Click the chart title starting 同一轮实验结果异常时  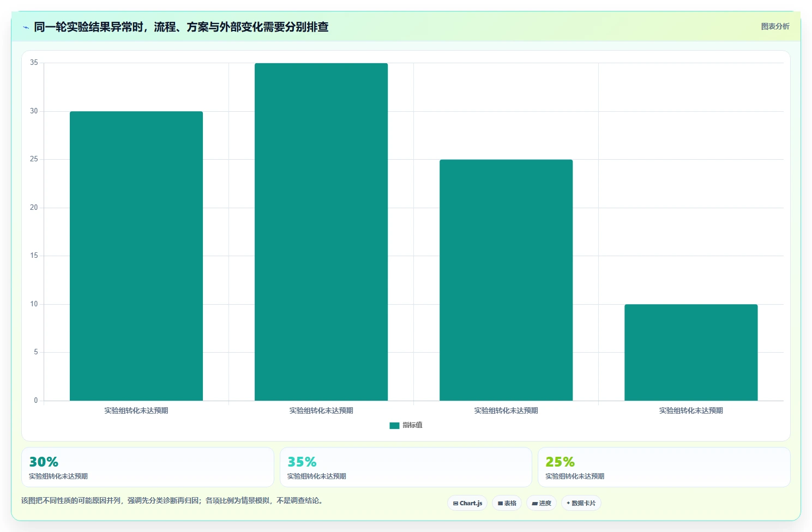coord(181,27)
